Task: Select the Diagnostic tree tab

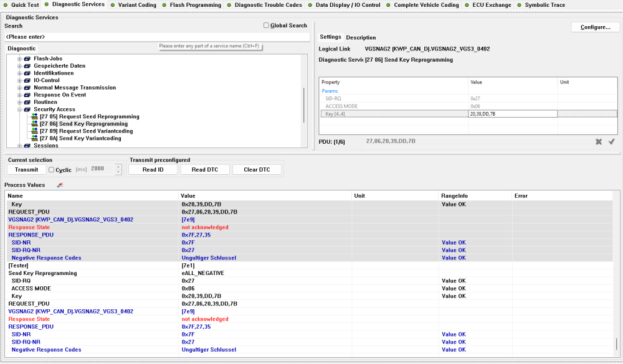Action: (x=21, y=49)
